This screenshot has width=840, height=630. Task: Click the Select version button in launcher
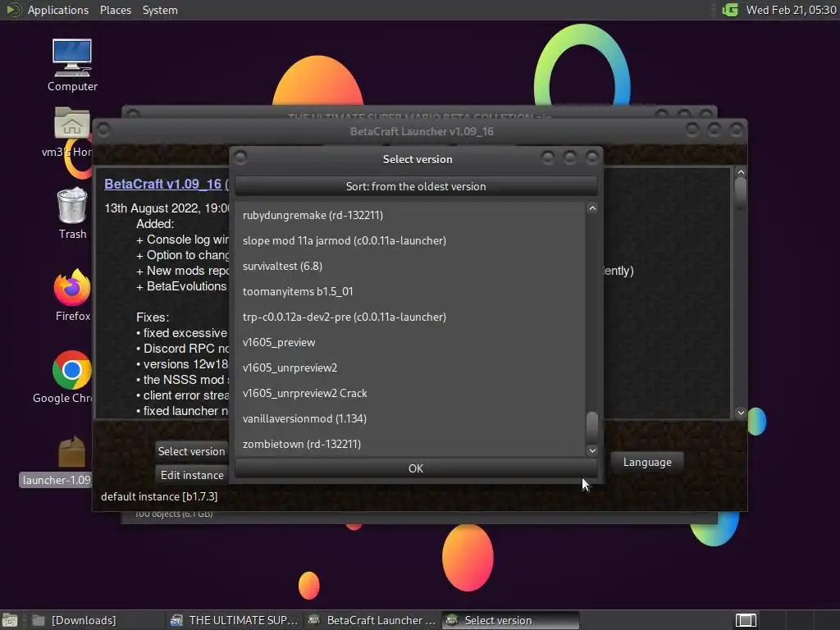pos(192,451)
